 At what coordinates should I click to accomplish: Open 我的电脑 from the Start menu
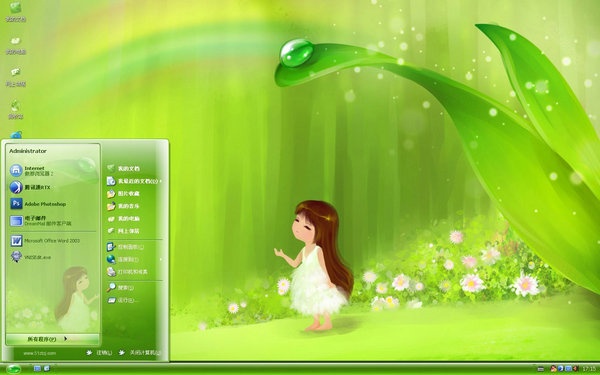pyautogui.click(x=123, y=219)
